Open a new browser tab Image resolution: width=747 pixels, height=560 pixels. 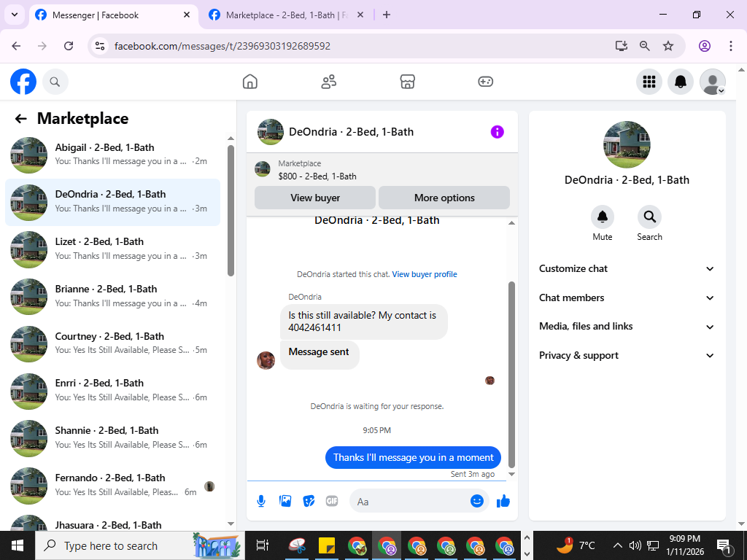(387, 15)
